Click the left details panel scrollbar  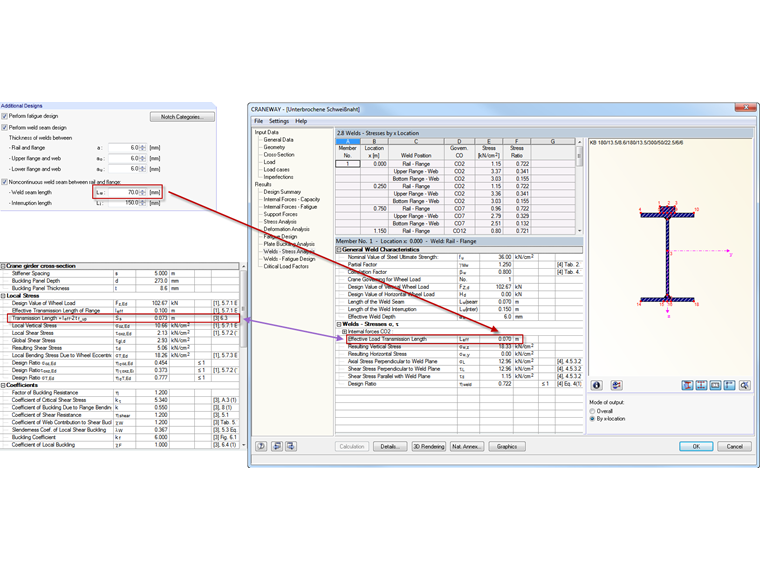[244, 356]
